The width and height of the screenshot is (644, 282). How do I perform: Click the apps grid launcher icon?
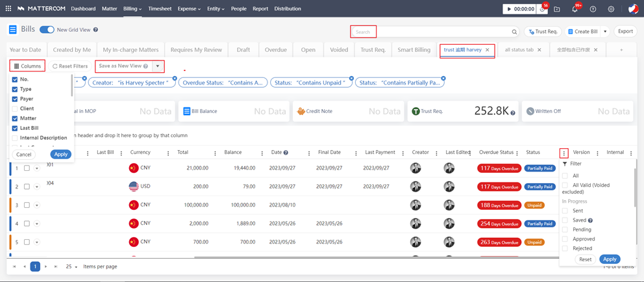point(8,9)
